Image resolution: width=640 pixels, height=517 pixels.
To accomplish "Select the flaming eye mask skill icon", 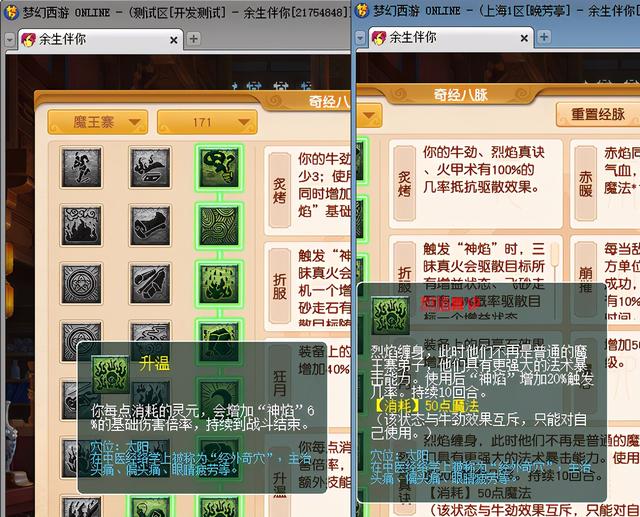I will click(150, 167).
